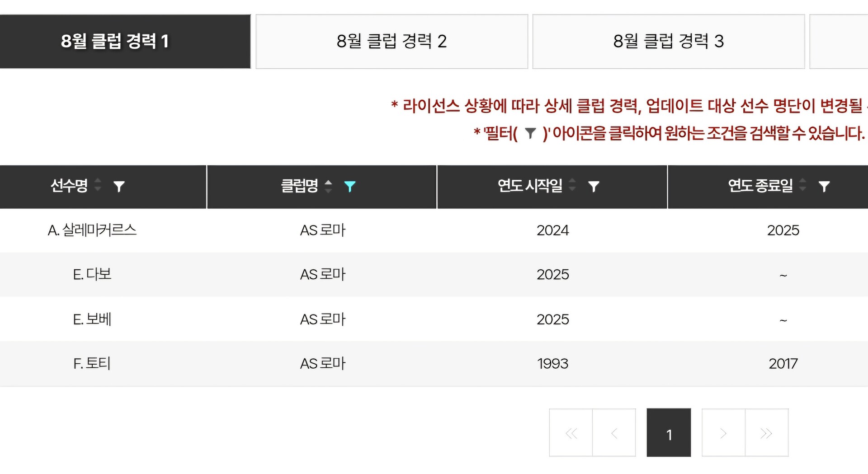Image resolution: width=868 pixels, height=474 pixels.
Task: Switch to the 8월 클럽 경력 2 tab
Action: point(392,42)
